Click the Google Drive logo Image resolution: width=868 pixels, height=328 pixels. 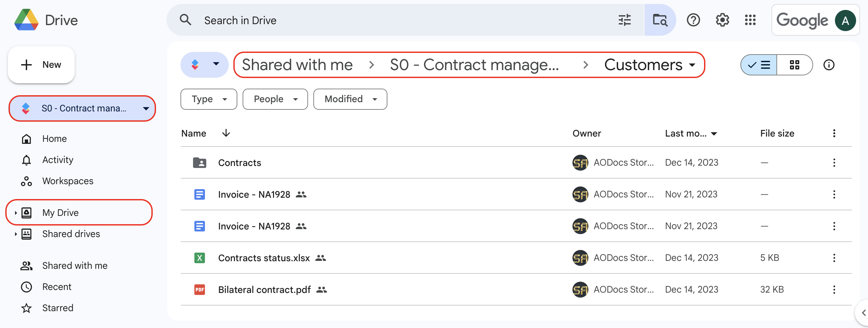pos(26,20)
